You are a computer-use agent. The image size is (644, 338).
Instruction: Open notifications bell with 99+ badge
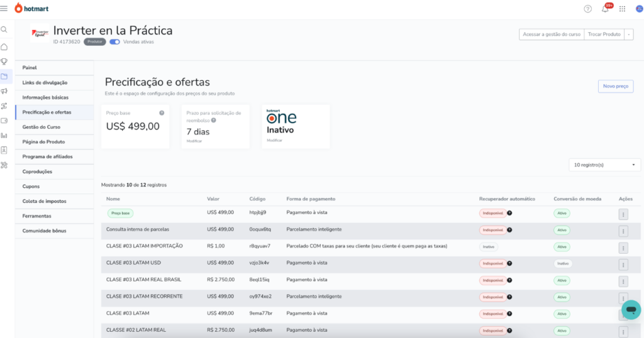coord(605,9)
